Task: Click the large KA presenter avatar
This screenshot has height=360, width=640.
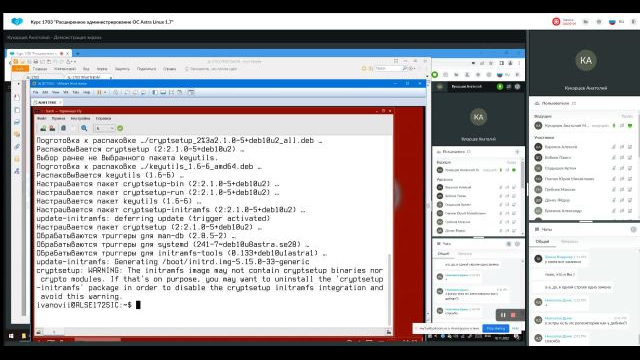Action: (586, 60)
